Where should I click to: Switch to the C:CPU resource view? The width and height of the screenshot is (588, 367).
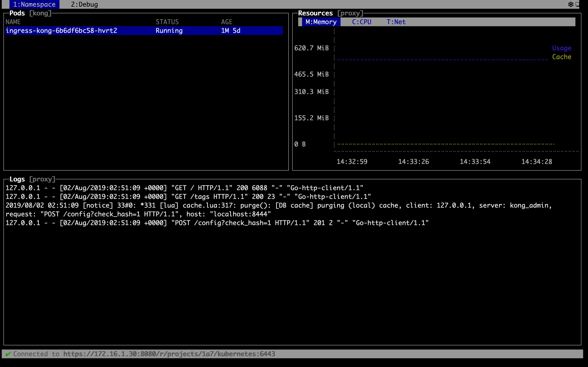click(361, 22)
